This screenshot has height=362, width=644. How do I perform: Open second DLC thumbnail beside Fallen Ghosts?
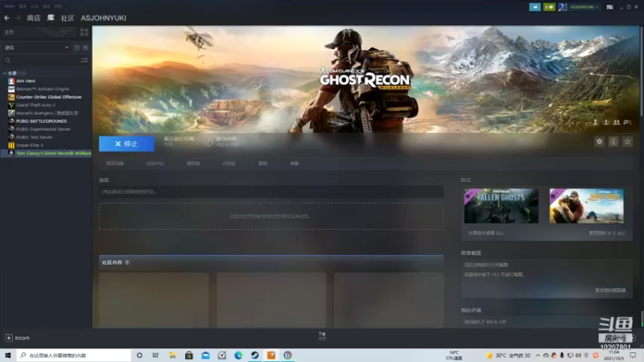[x=587, y=206]
